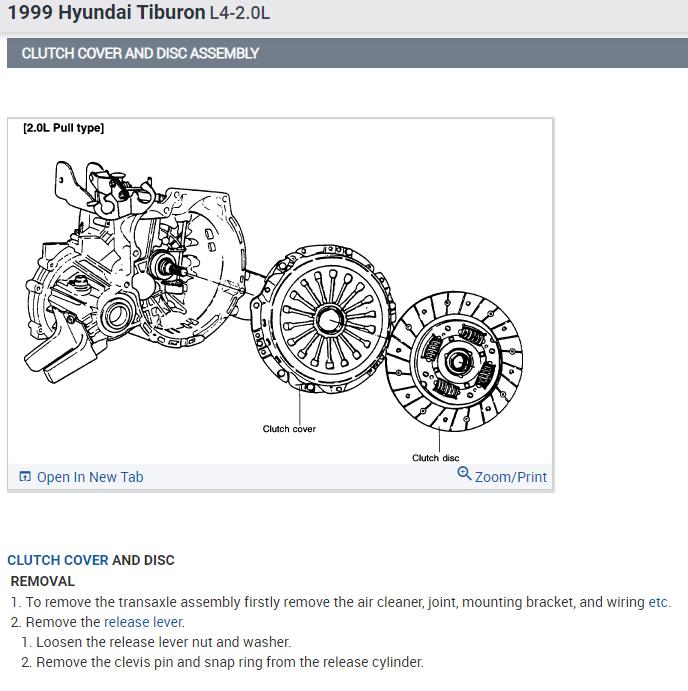The image size is (688, 691).
Task: Click the L4-2.0L engine label
Action: [240, 13]
